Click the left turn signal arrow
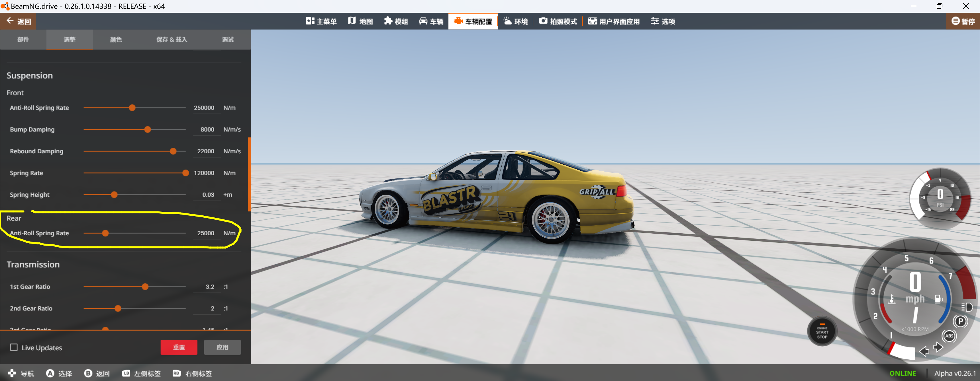 (924, 351)
